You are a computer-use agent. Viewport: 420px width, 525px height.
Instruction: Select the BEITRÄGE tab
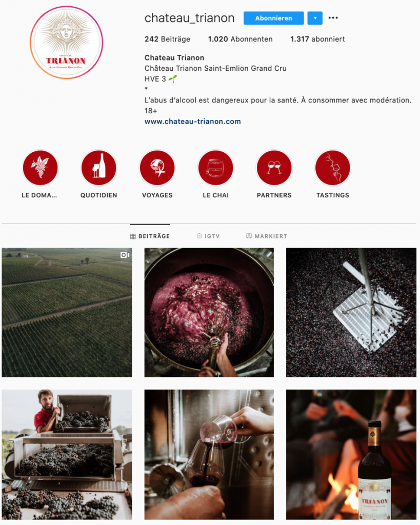point(150,236)
